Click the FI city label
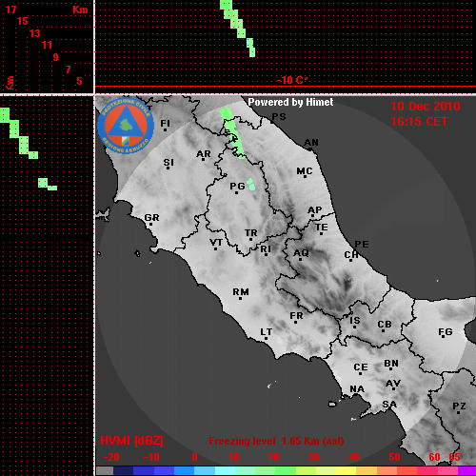Viewport: 476px width, 476px height. click(165, 123)
